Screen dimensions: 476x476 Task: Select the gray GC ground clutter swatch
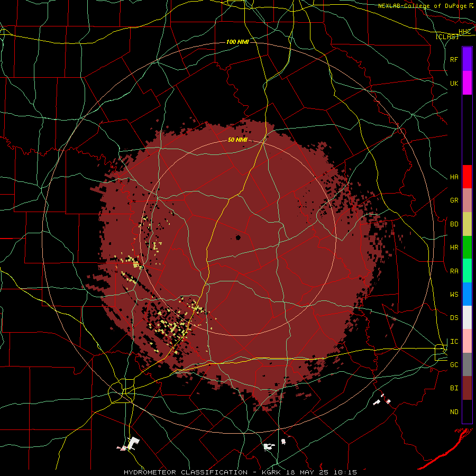click(467, 364)
